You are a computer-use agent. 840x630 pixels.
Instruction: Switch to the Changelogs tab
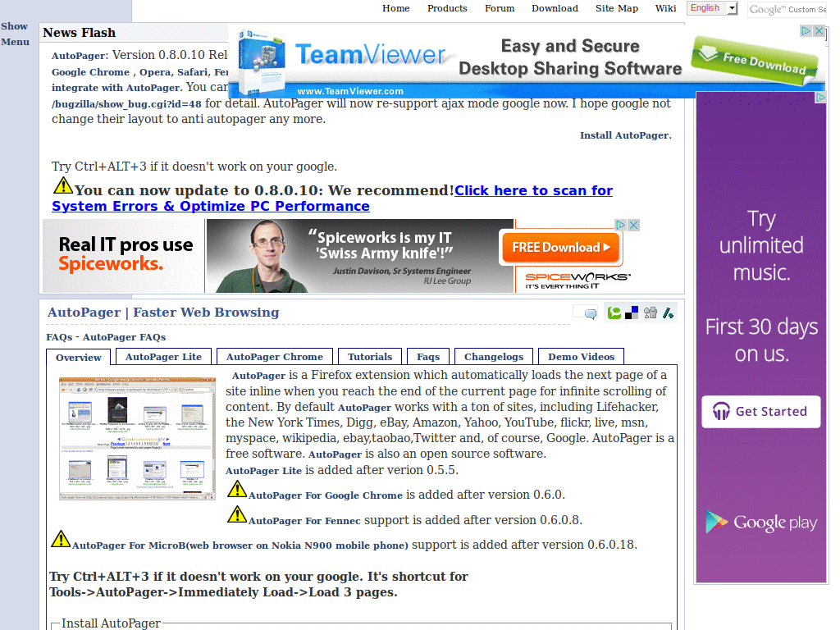click(493, 357)
